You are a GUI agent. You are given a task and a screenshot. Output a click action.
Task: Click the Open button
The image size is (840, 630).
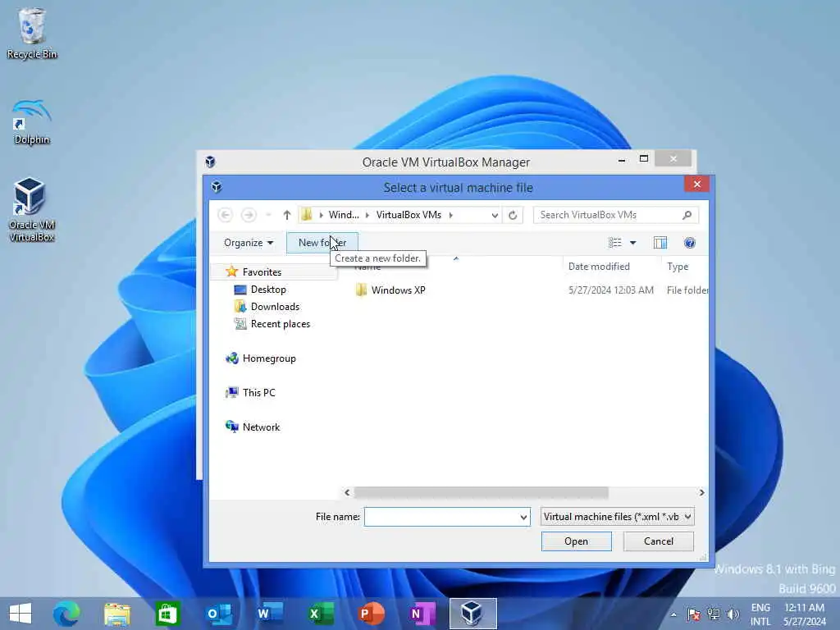(x=577, y=541)
